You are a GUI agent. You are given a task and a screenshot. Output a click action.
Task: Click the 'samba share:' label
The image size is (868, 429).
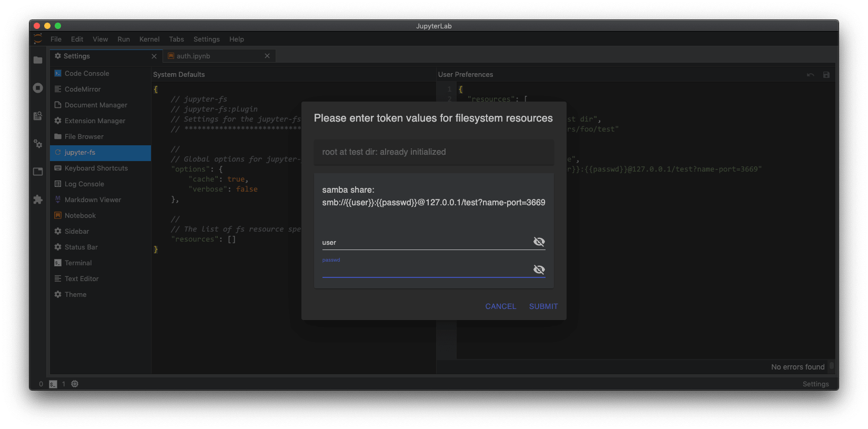click(348, 190)
